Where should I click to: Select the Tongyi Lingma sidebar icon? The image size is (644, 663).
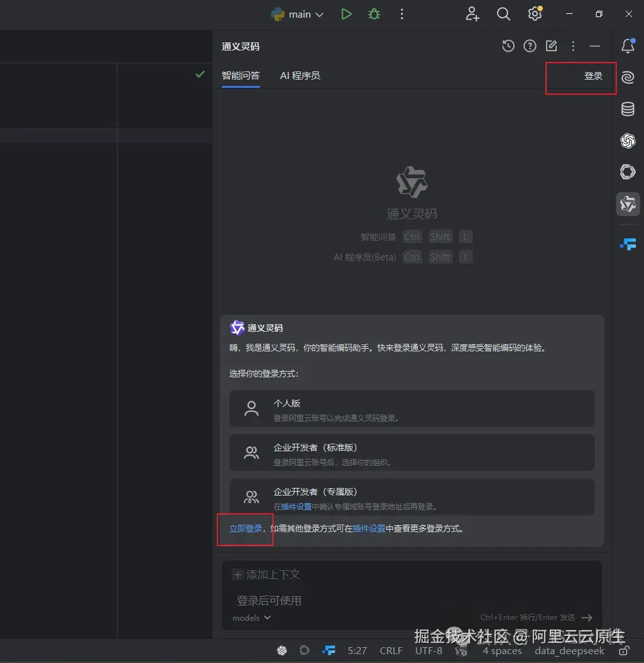(628, 204)
